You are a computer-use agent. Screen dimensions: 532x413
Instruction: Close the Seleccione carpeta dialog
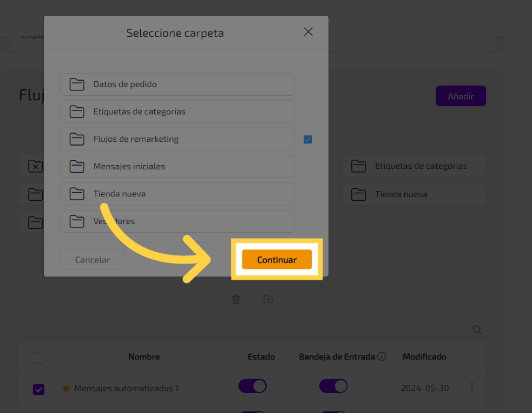pos(308,32)
